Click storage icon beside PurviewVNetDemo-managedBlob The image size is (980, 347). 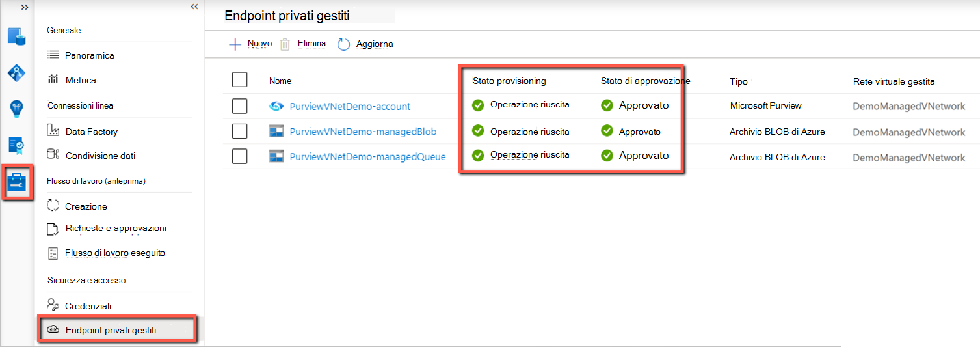click(276, 131)
